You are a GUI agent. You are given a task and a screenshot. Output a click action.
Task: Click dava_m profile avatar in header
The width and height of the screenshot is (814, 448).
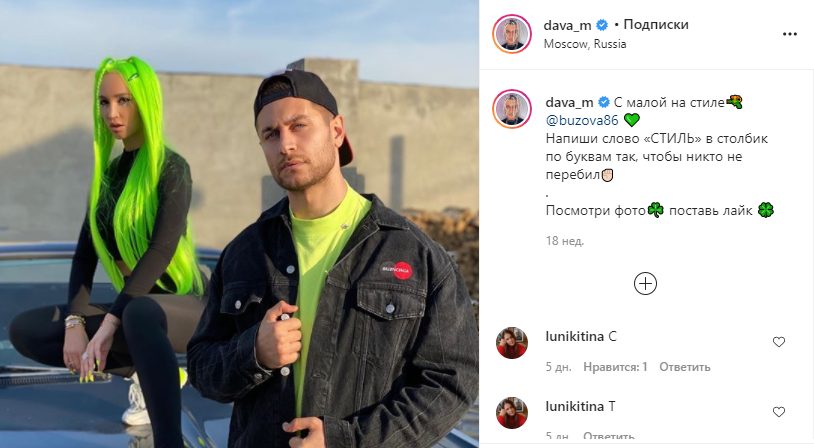(512, 34)
